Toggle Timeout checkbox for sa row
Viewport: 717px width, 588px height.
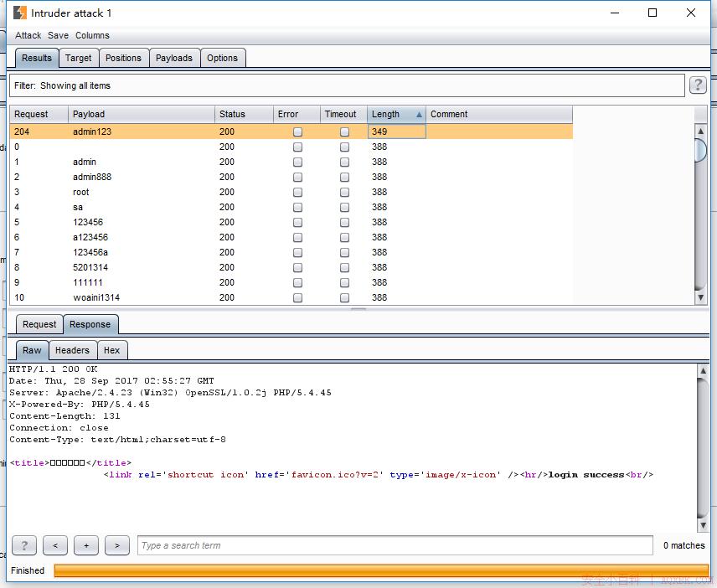click(x=344, y=207)
